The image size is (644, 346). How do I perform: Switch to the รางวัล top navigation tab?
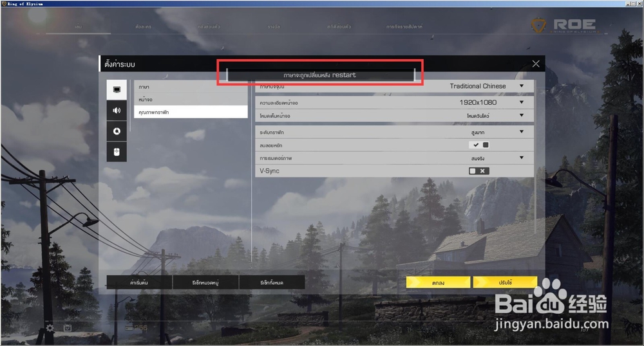(x=274, y=26)
